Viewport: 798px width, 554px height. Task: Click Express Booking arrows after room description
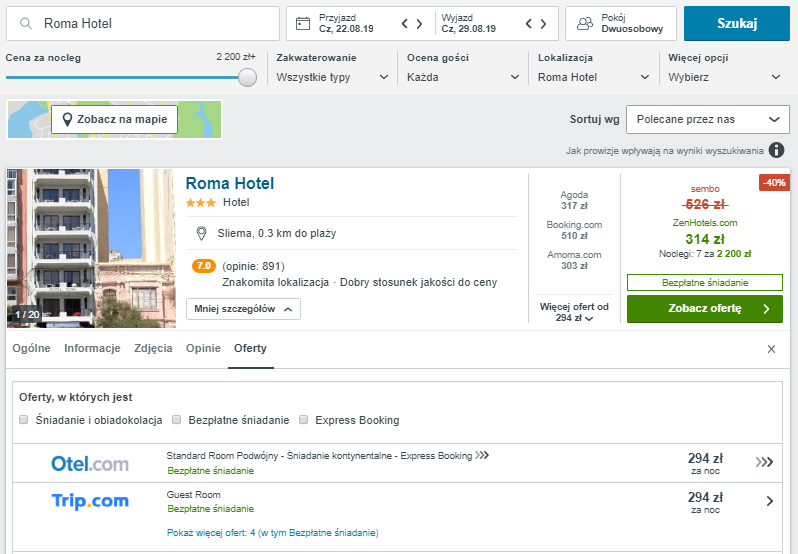482,455
